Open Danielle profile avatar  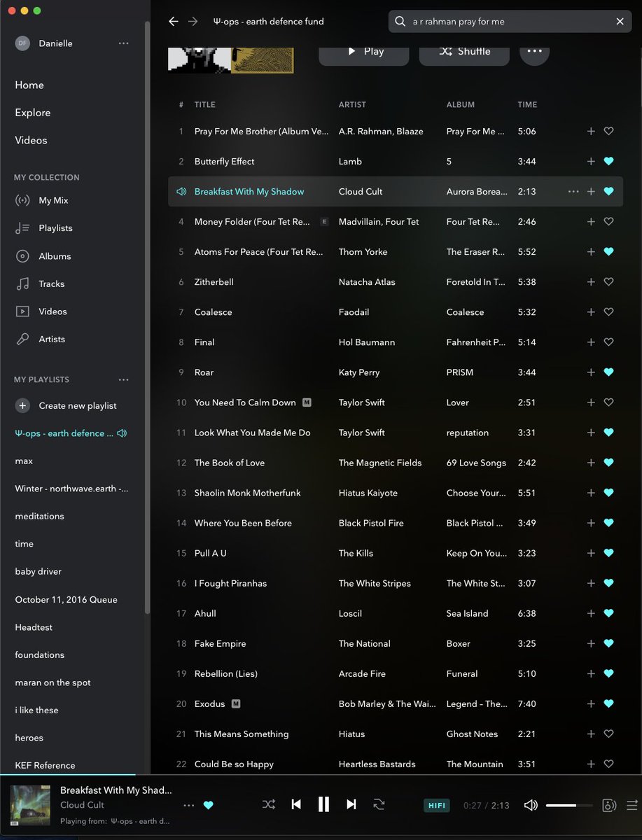click(x=22, y=43)
